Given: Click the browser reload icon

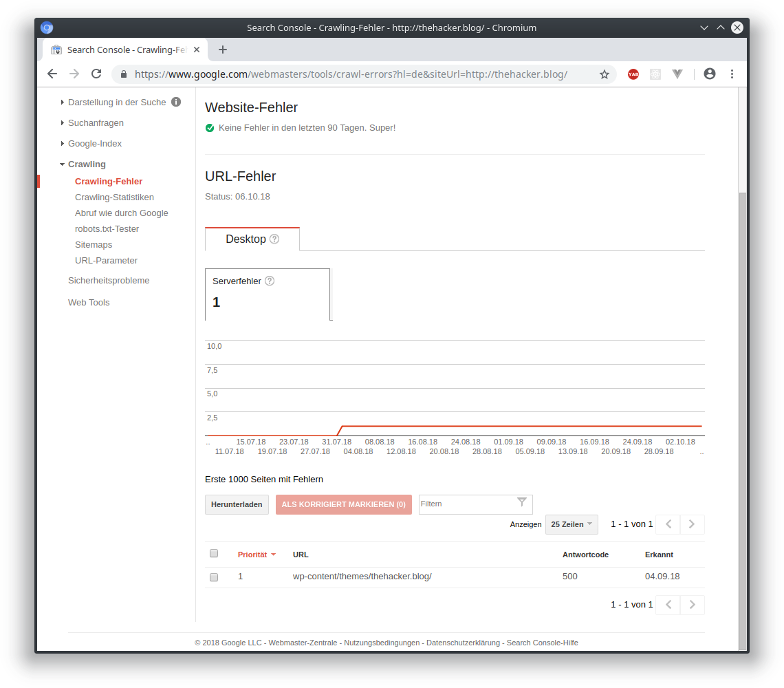Looking at the screenshot, I should pos(96,74).
